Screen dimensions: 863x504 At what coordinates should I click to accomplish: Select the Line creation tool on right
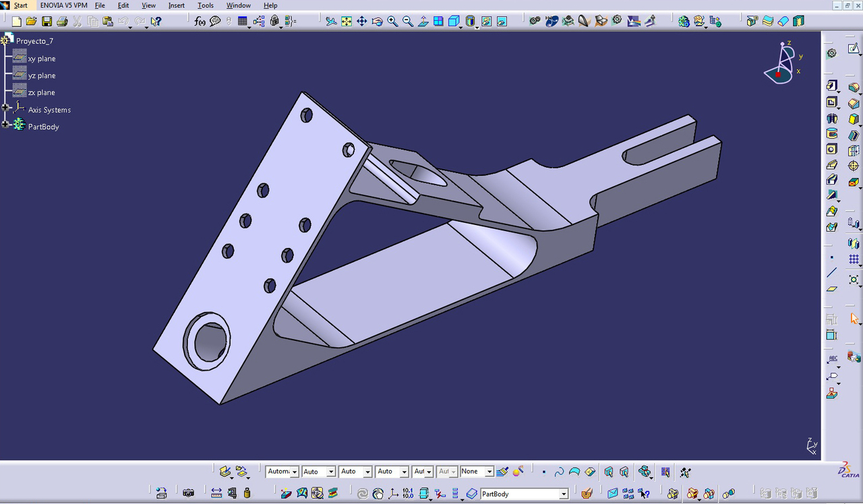tap(832, 273)
